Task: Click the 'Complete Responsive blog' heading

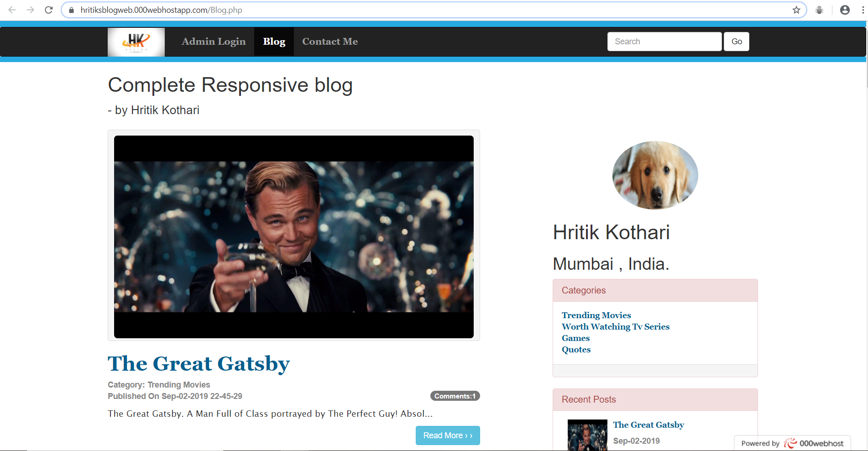Action: pyautogui.click(x=230, y=85)
